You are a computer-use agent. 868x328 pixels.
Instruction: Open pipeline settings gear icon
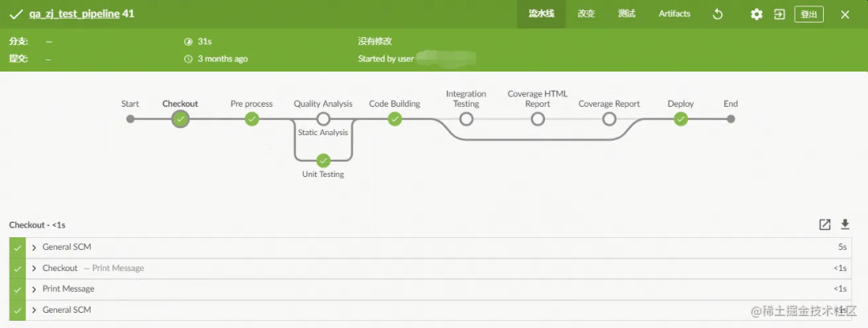tap(756, 14)
